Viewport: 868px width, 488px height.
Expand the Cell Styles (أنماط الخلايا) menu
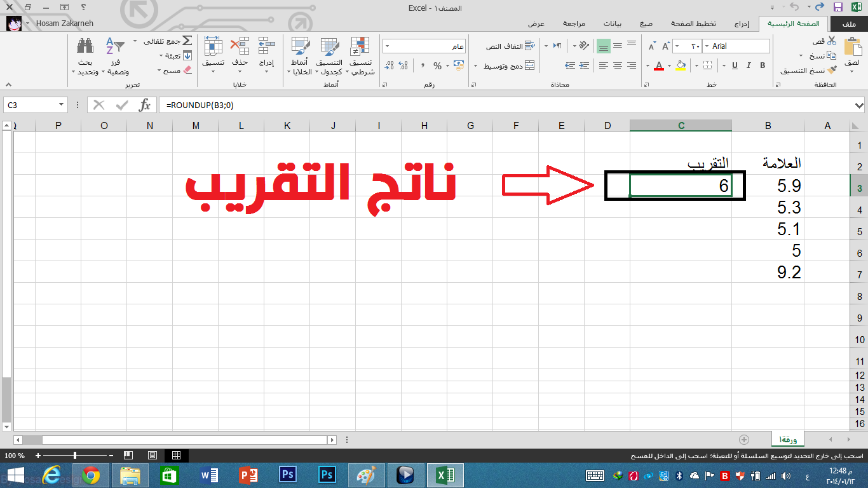pyautogui.click(x=299, y=56)
